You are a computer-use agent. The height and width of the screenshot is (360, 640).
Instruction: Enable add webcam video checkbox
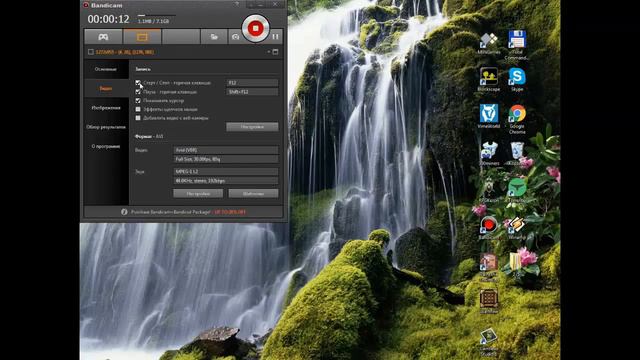(x=138, y=118)
